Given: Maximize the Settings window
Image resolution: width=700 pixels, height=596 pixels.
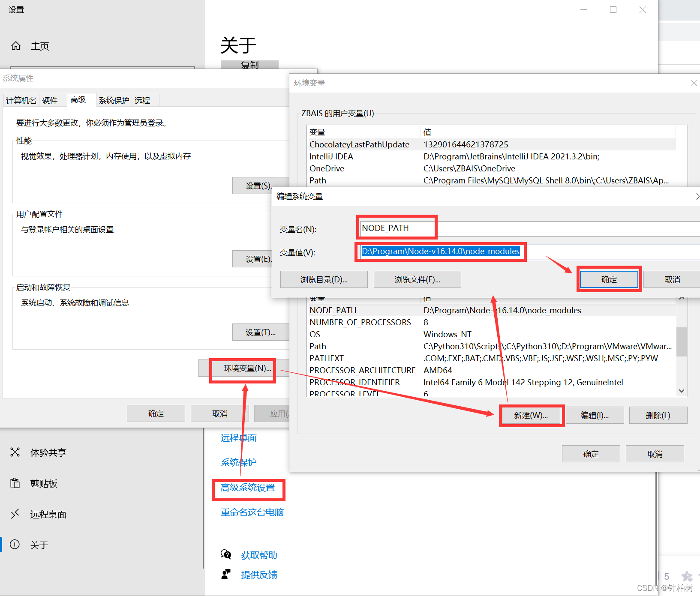Looking at the screenshot, I should click(613, 9).
